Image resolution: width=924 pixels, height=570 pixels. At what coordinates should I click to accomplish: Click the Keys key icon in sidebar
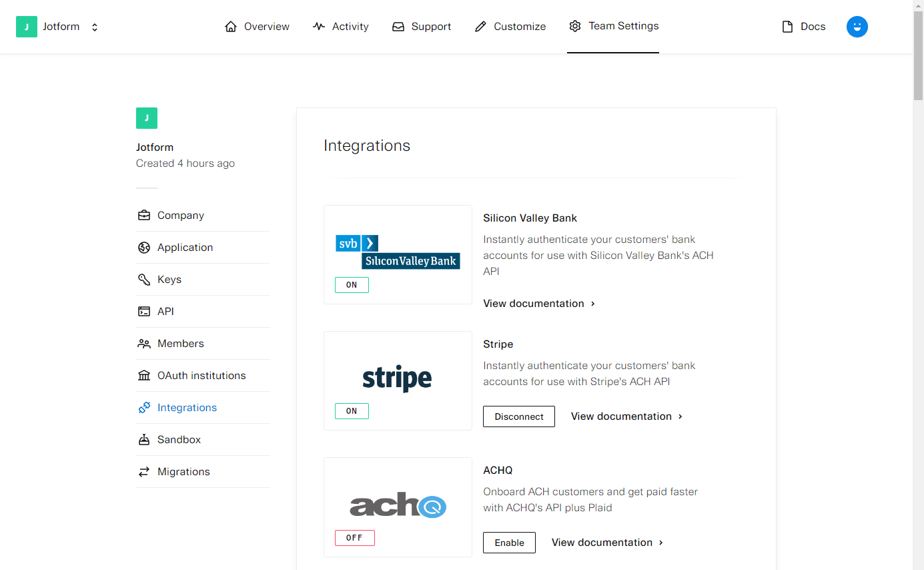[x=144, y=280]
